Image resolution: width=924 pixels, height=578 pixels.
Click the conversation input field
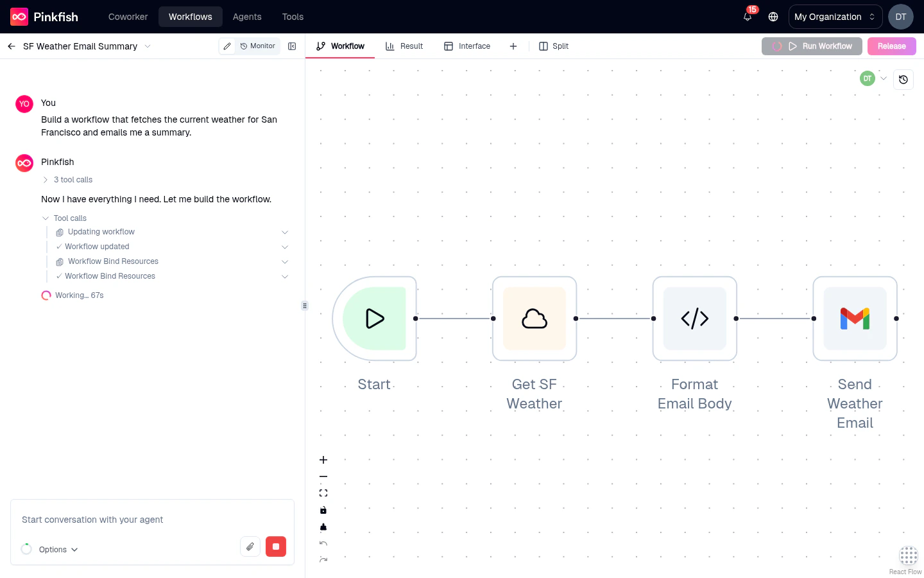128,520
